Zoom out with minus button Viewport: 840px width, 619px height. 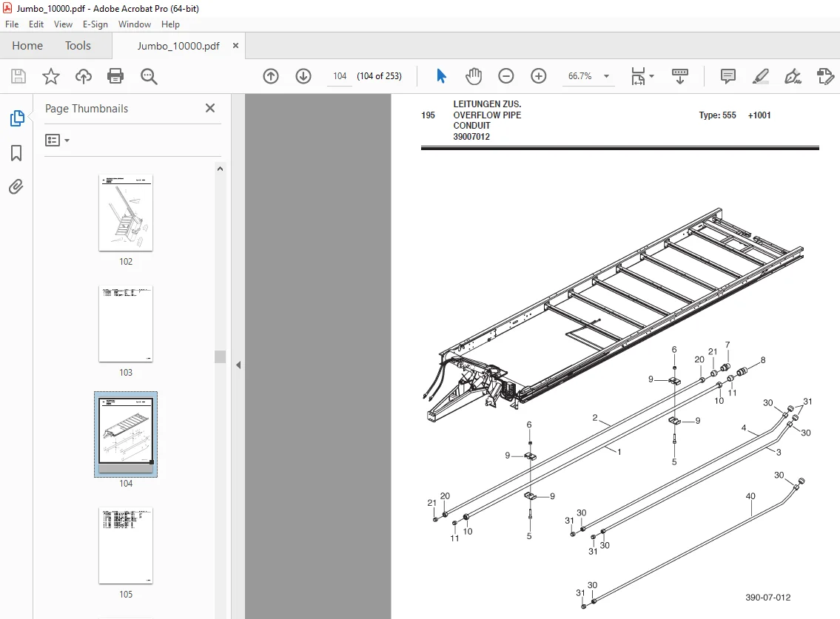click(505, 76)
